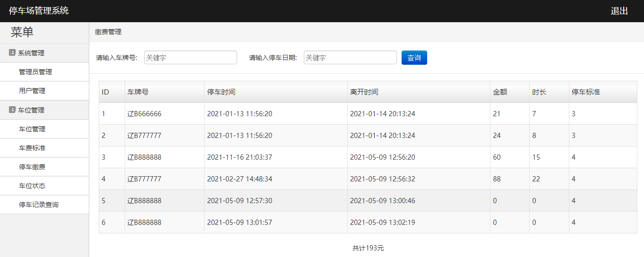This screenshot has height=257, width=644.
Task: Click the 离开时间 column header
Action: [x=419, y=92]
